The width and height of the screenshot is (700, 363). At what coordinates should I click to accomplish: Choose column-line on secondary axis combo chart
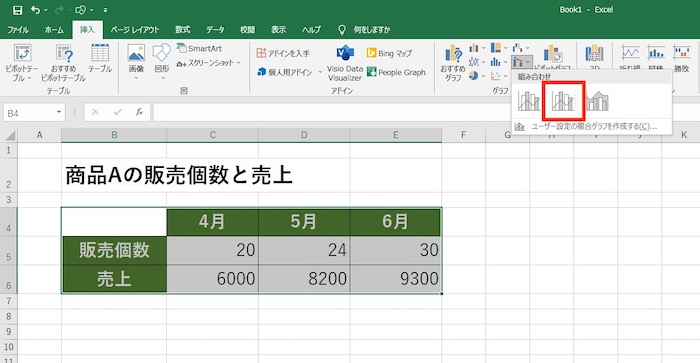tap(563, 101)
